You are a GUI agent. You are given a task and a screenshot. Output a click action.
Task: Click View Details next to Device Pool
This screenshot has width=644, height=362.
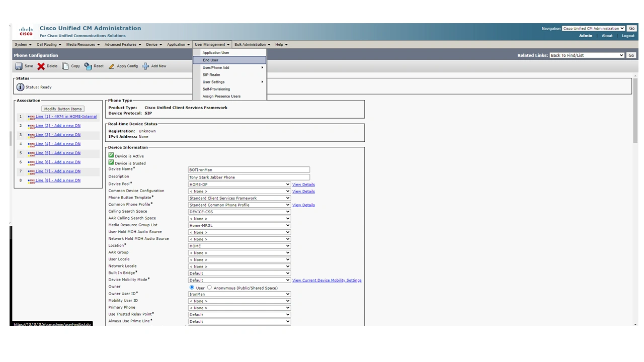(x=303, y=185)
